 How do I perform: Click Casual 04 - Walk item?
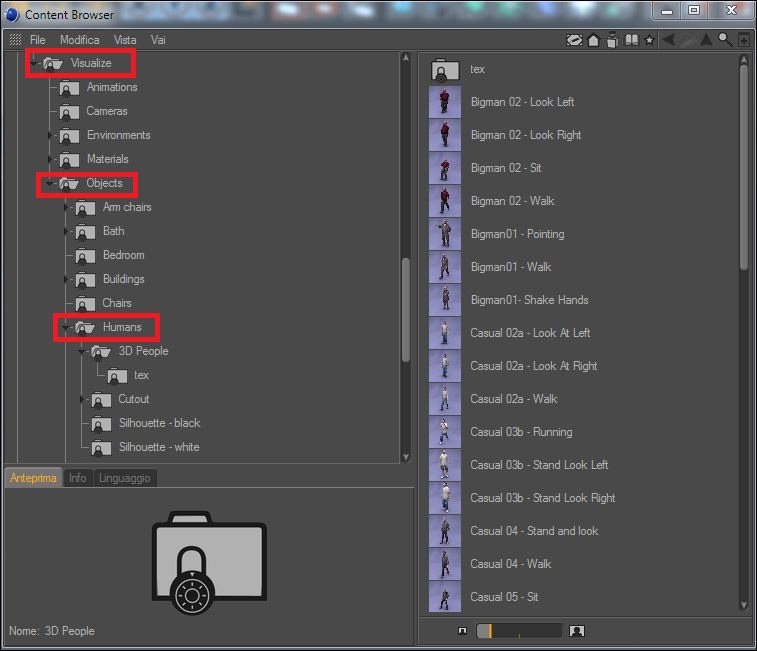pos(491,564)
